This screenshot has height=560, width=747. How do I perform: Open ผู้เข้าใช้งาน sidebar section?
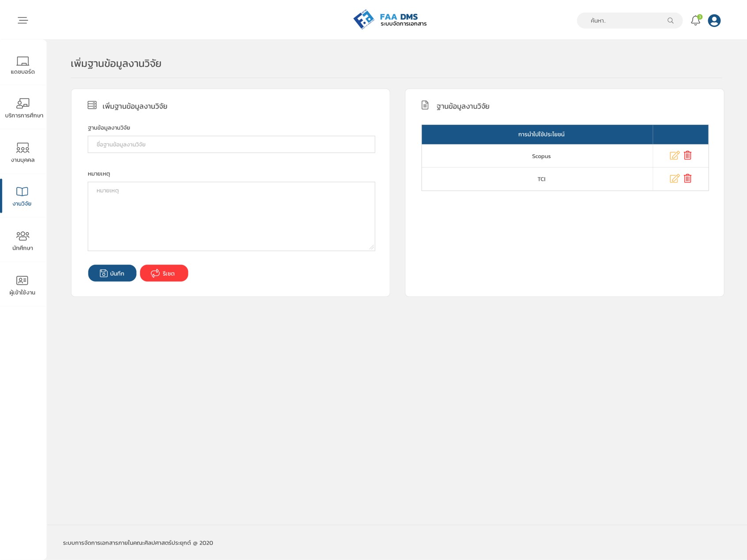(x=23, y=285)
